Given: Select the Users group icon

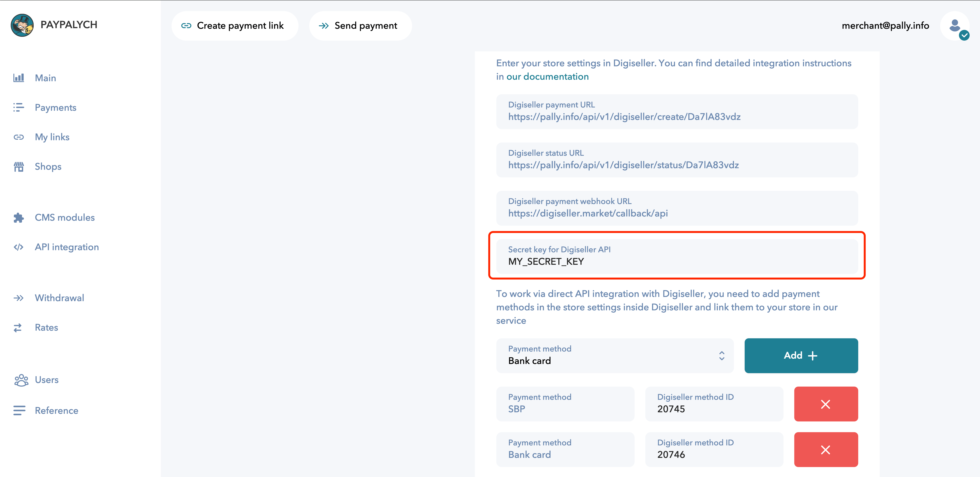Looking at the screenshot, I should pyautogui.click(x=21, y=379).
